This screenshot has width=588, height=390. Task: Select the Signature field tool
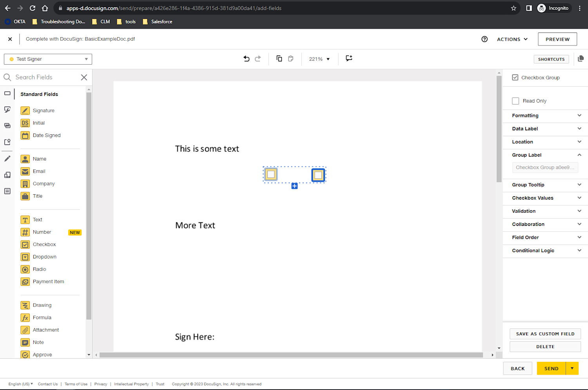pos(43,110)
